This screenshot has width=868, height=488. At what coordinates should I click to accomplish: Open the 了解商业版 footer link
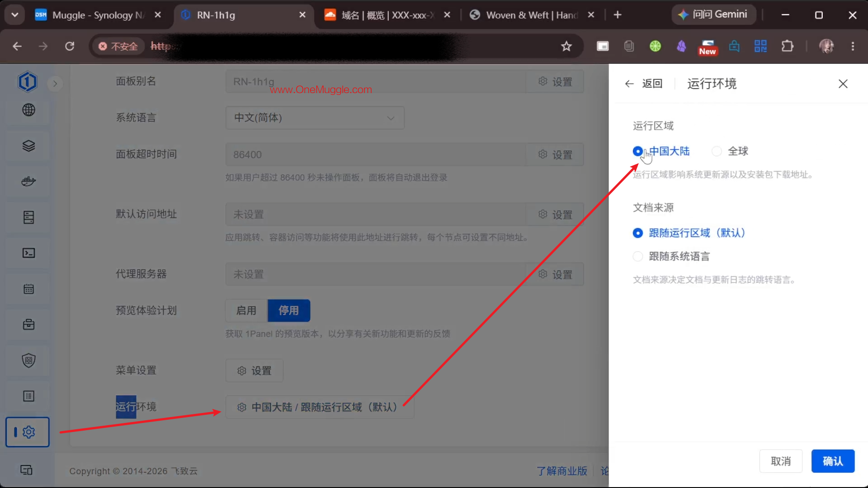click(x=562, y=471)
